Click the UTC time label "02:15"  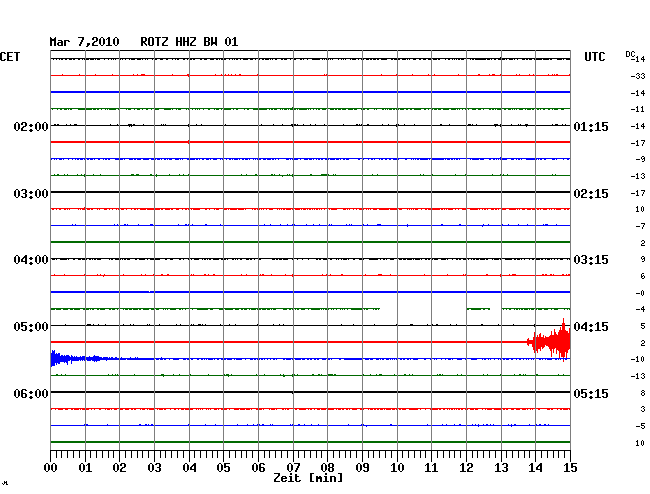pyautogui.click(x=591, y=194)
